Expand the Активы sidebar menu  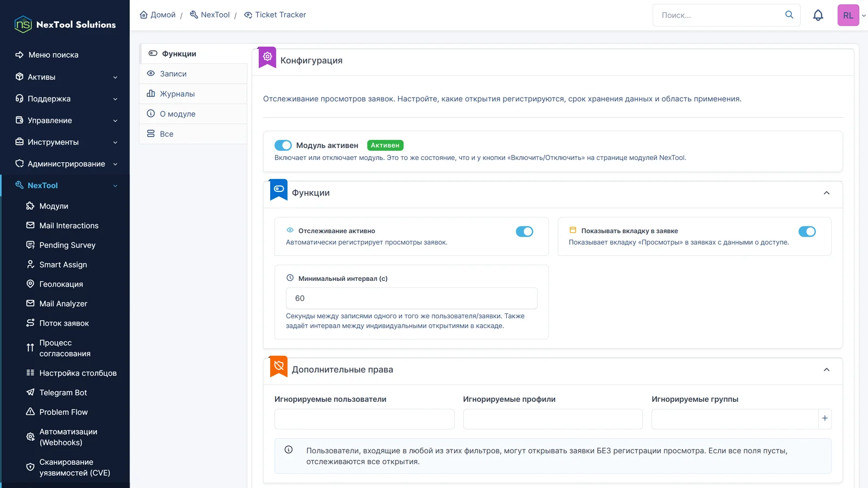(65, 77)
